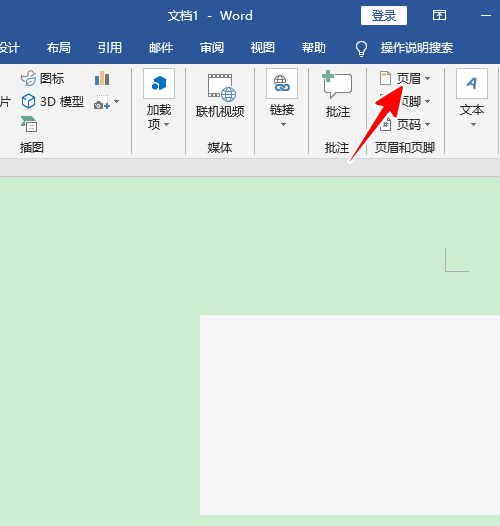
Task: Click the lightbulb search icon
Action: point(361,49)
